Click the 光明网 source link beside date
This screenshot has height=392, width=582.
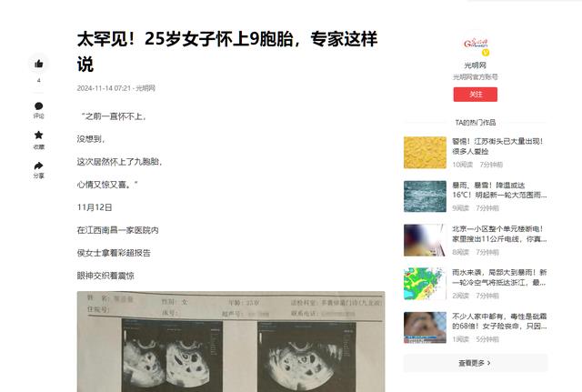tap(145, 88)
